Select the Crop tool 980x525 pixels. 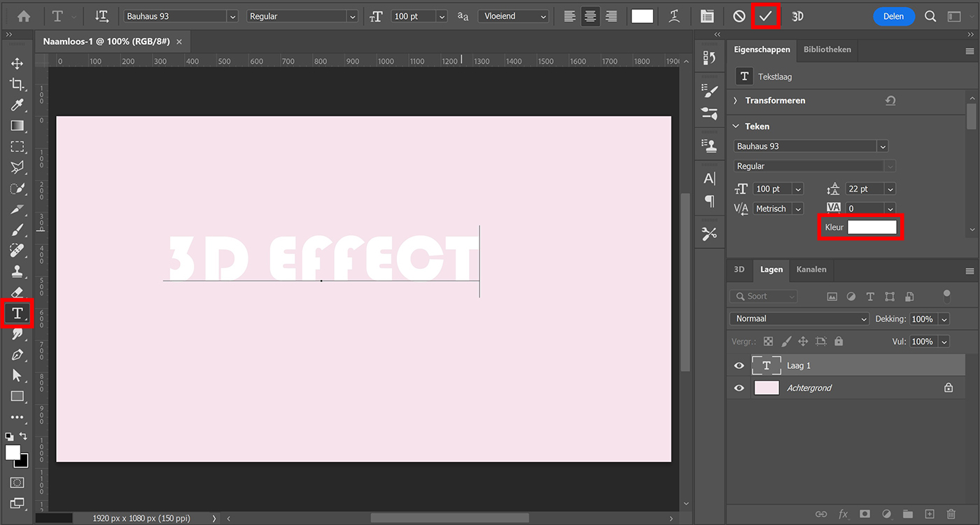[x=17, y=84]
